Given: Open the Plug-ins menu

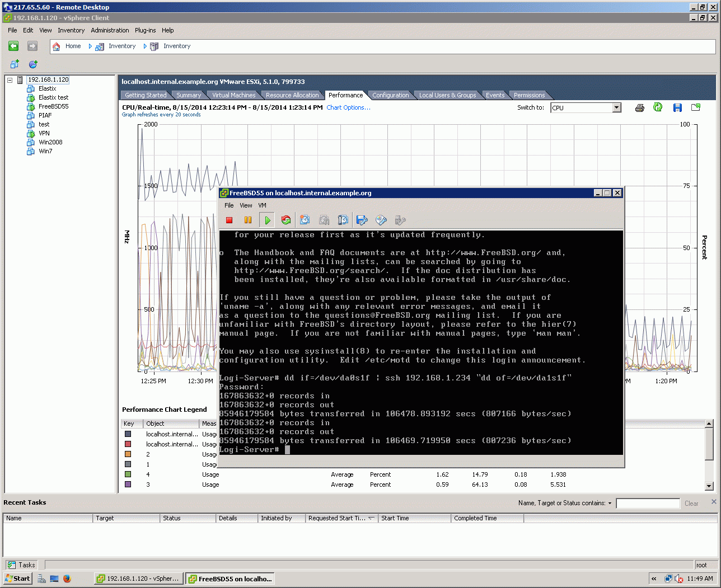Looking at the screenshot, I should 146,30.
